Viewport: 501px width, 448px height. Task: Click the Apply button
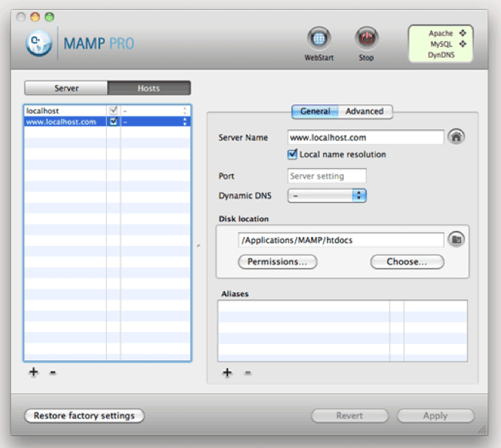tap(435, 416)
